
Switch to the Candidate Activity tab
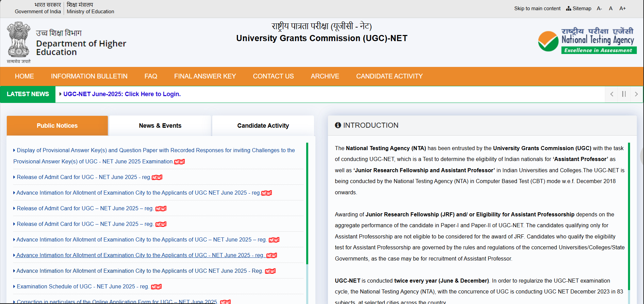tap(263, 126)
